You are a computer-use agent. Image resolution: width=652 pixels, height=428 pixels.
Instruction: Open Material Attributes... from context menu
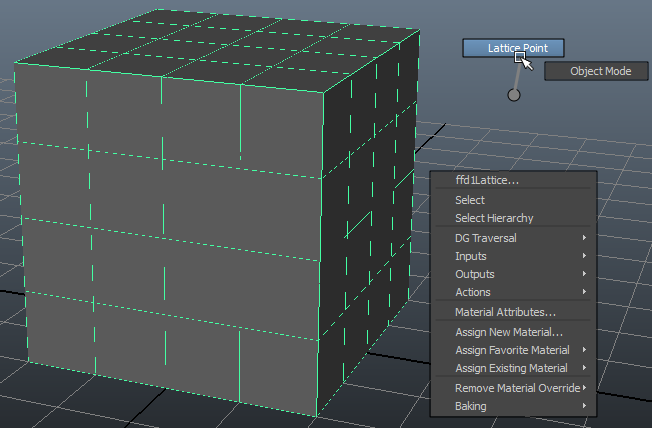[x=505, y=312]
